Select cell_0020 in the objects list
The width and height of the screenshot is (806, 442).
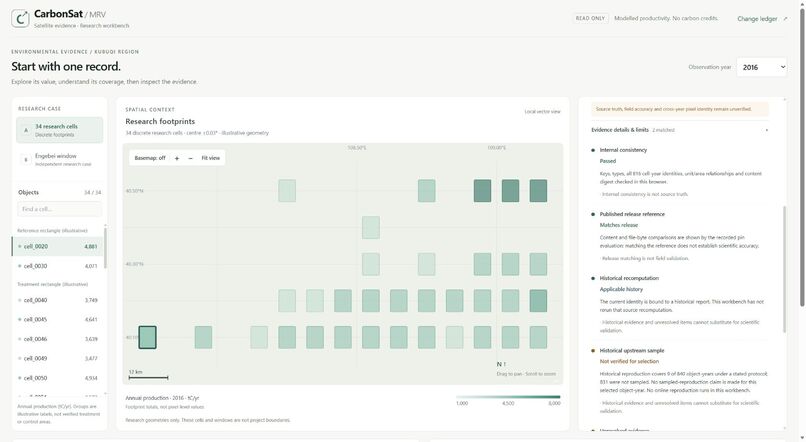(x=58, y=247)
